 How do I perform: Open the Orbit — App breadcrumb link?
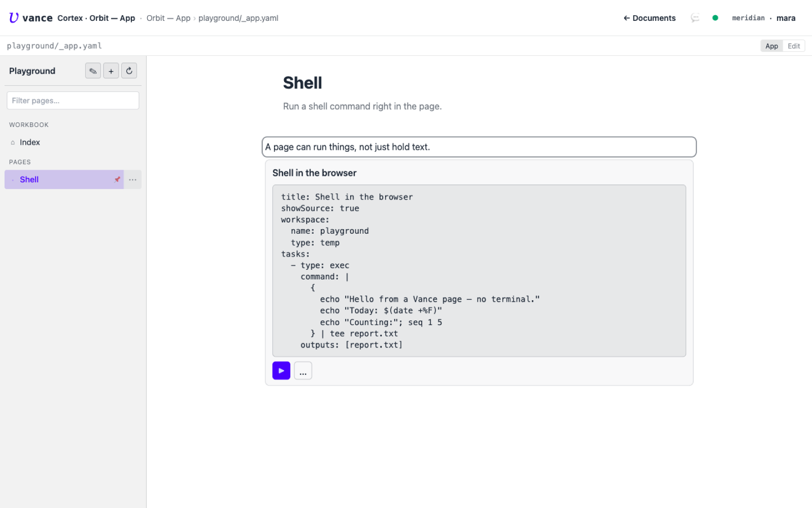click(168, 18)
